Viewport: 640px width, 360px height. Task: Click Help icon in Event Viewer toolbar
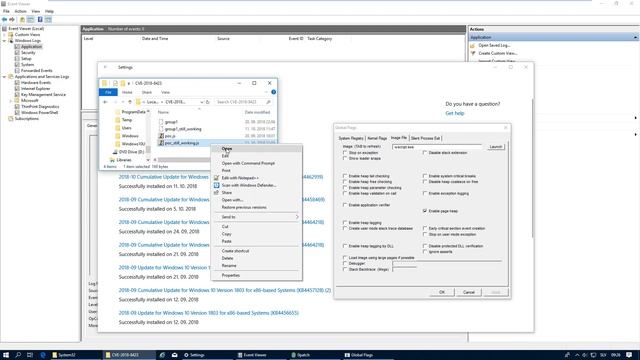pyautogui.click(x=40, y=19)
